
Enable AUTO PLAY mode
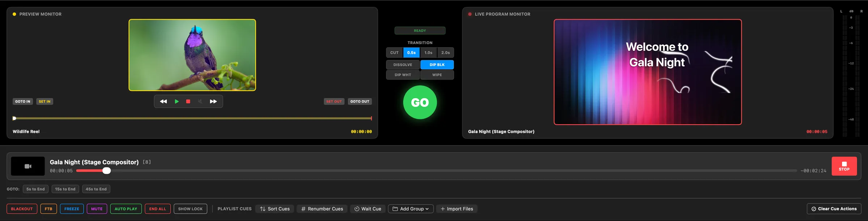pos(126,209)
